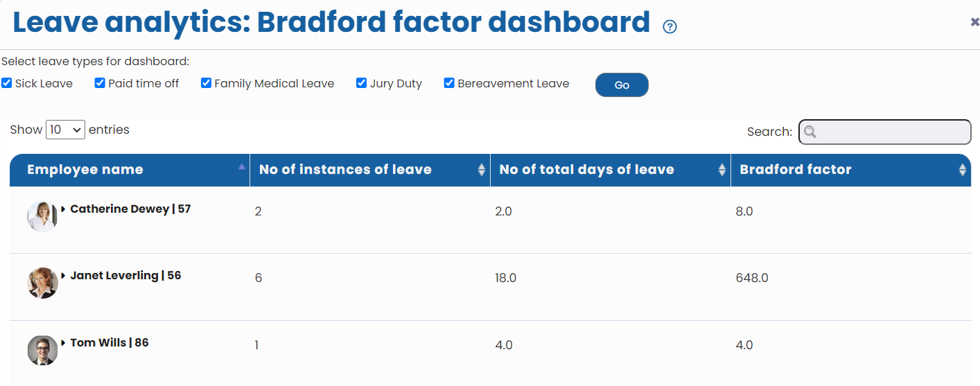This screenshot has width=980, height=386.
Task: Expand Catherine Dewey's row details
Action: 64,209
